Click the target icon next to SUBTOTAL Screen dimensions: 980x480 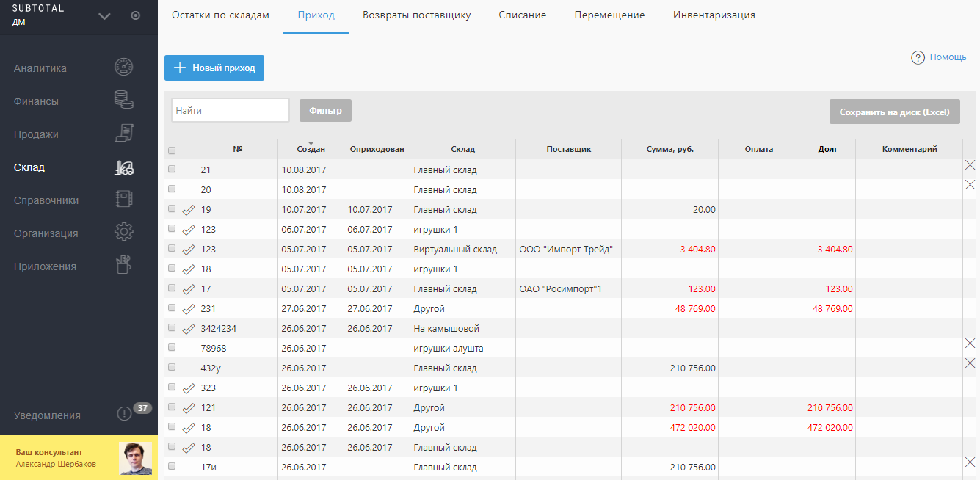[136, 15]
